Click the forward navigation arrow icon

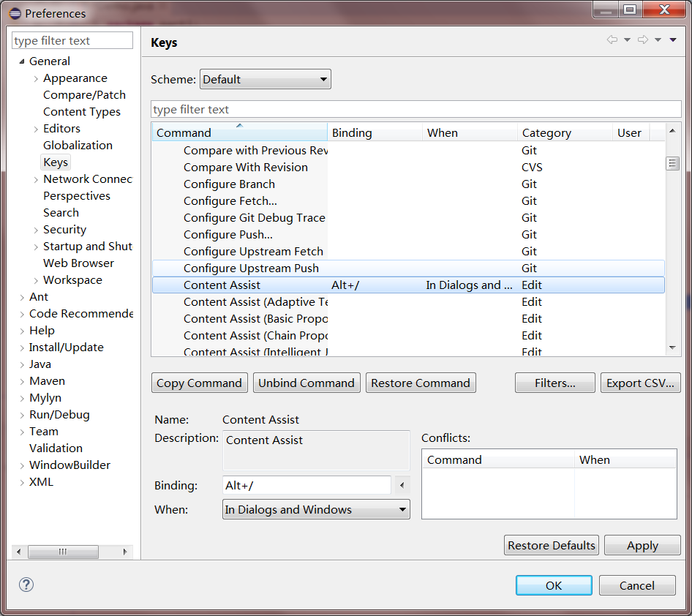(643, 40)
